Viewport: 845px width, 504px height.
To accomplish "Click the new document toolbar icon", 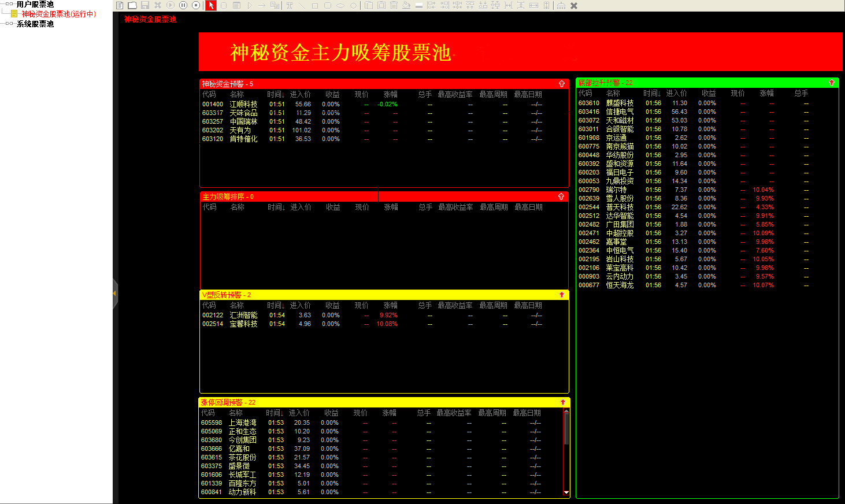I will (120, 5).
